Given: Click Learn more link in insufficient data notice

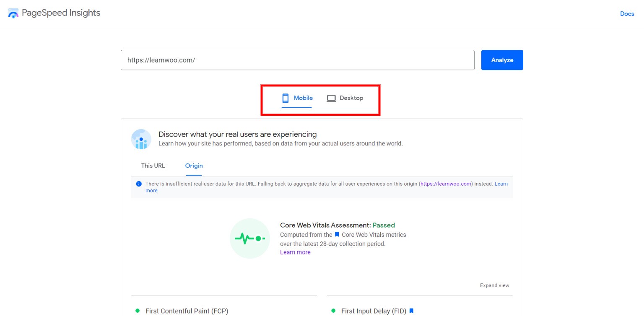Looking at the screenshot, I should [x=501, y=184].
